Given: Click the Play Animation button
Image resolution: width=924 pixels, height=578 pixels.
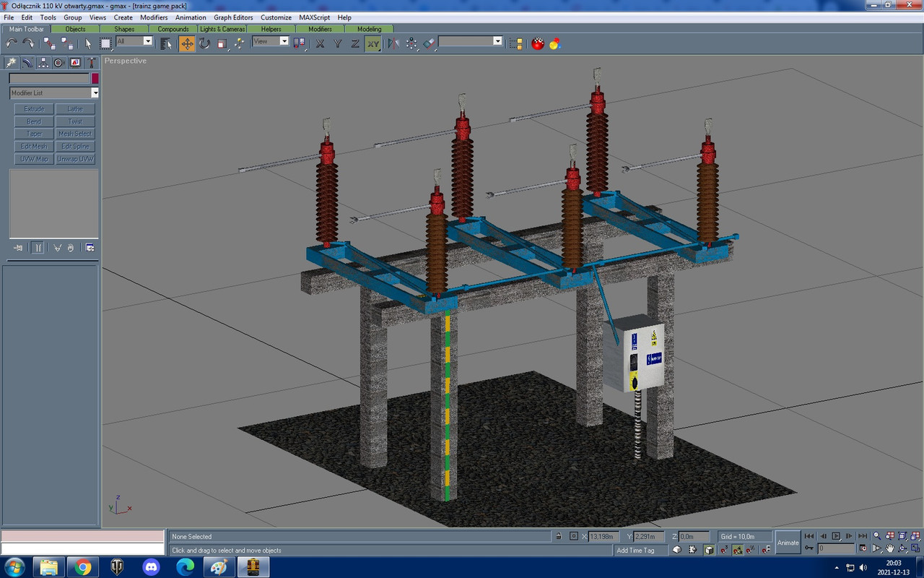Looking at the screenshot, I should [x=836, y=536].
